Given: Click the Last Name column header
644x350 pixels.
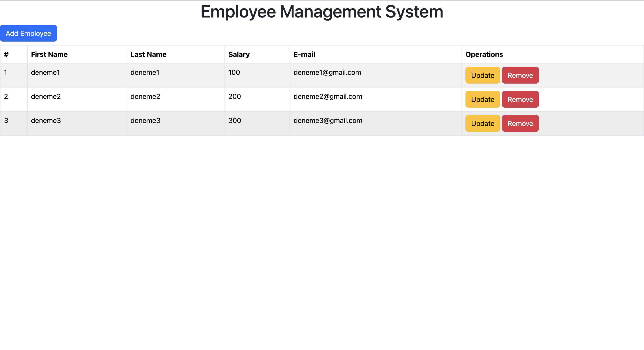Looking at the screenshot, I should pos(148,54).
